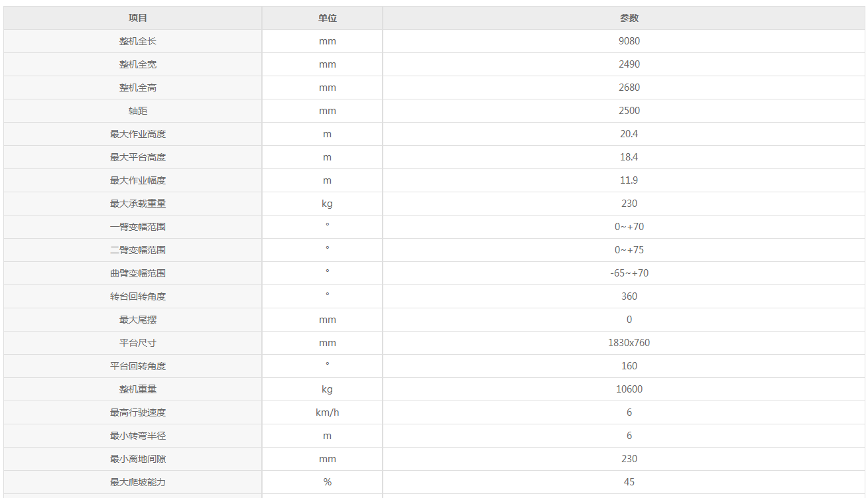Click the 最大作业高度 label
Image resolution: width=868 pixels, height=498 pixels.
pyautogui.click(x=138, y=134)
